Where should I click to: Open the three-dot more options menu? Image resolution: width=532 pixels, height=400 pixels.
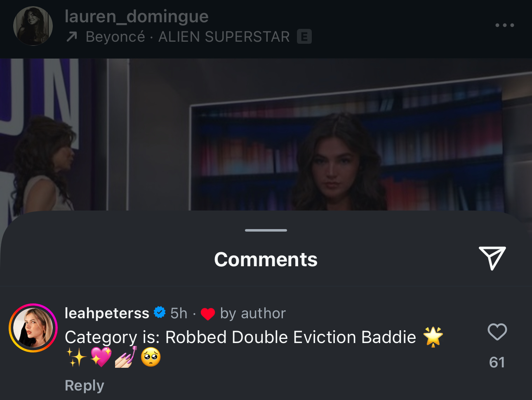504,25
